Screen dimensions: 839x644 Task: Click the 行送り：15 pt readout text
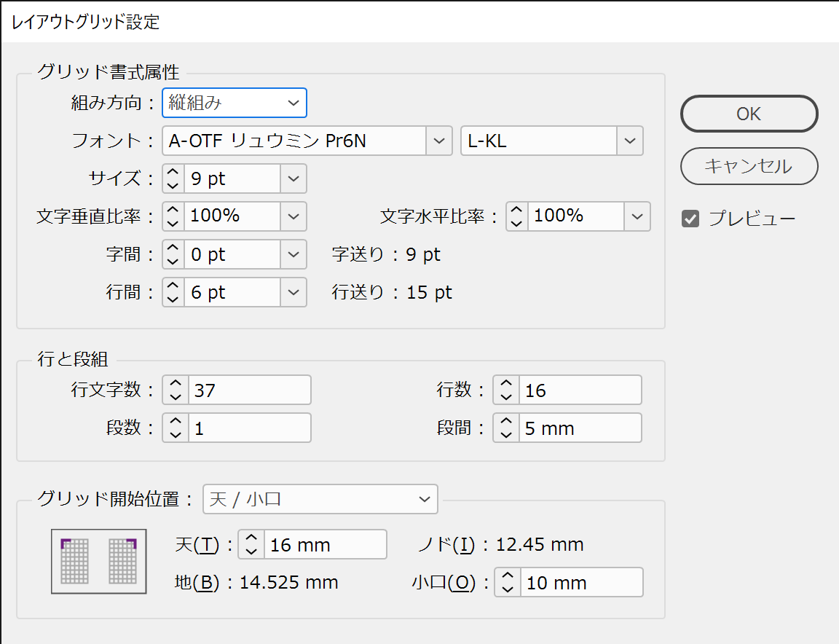point(392,292)
